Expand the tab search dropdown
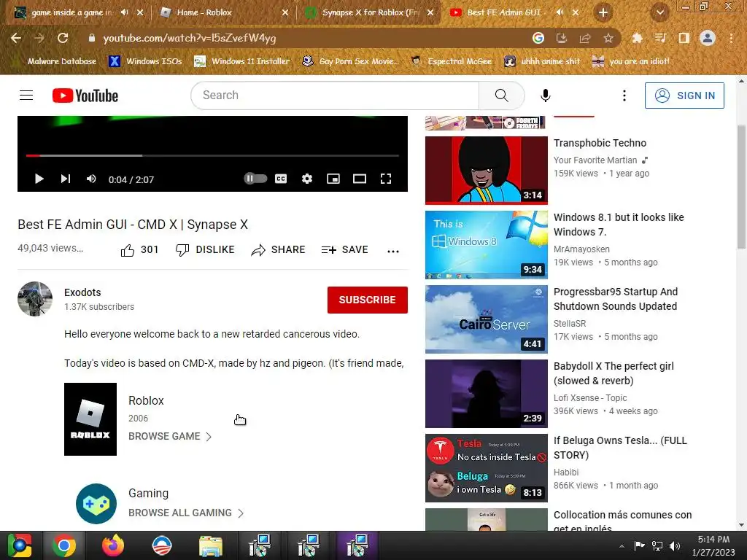This screenshot has height=560, width=747. tap(660, 13)
